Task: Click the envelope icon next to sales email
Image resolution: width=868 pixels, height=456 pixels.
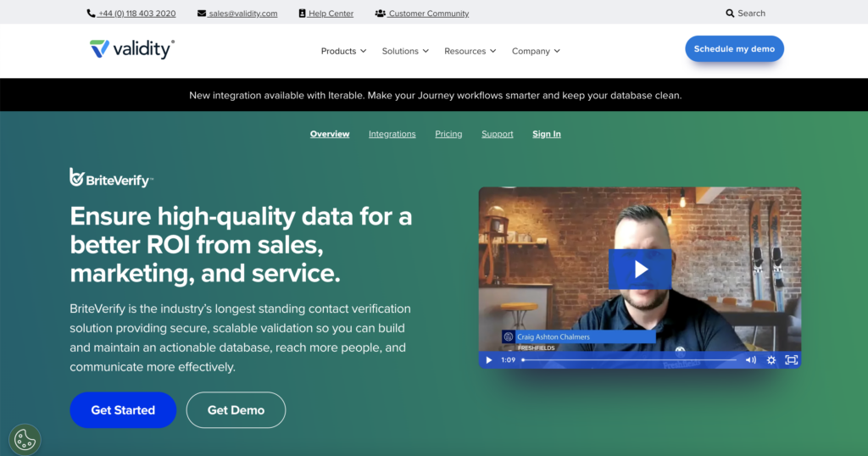Action: coord(202,14)
